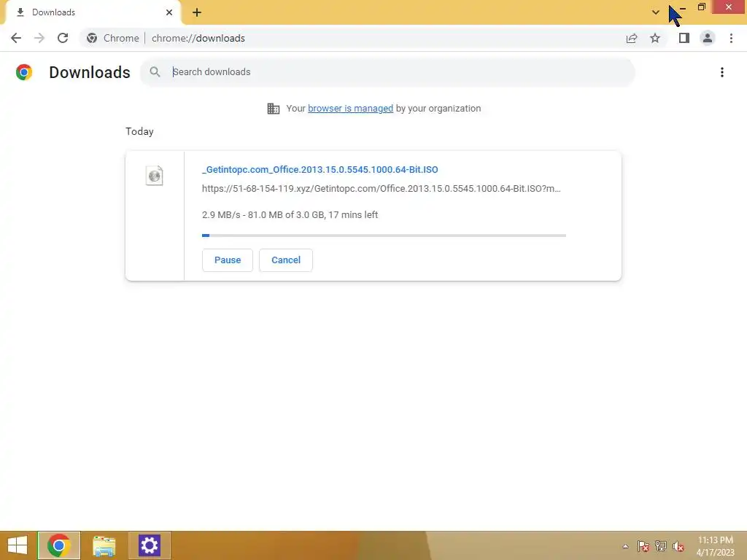Click the Chrome logo beside Downloads heading

pyautogui.click(x=24, y=72)
